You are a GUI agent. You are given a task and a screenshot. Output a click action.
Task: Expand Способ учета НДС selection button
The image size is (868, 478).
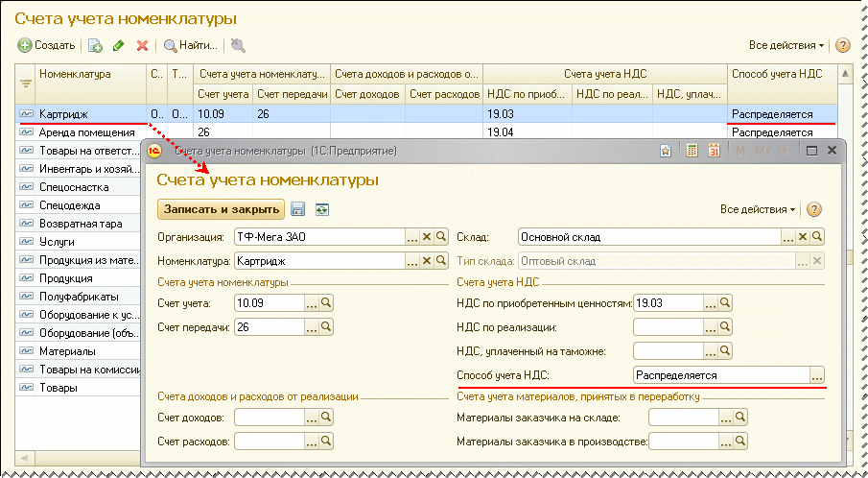816,375
